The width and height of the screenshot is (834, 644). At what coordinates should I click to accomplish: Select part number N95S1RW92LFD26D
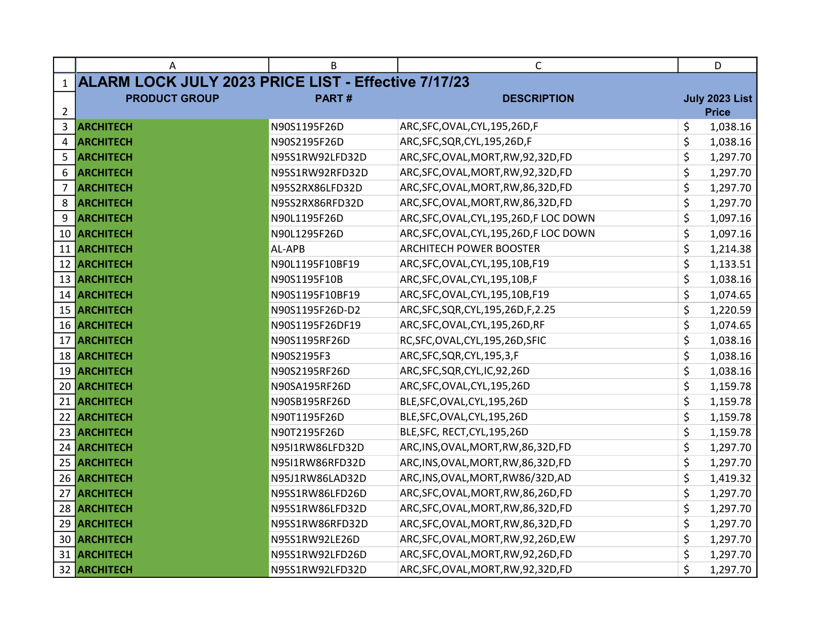333,555
